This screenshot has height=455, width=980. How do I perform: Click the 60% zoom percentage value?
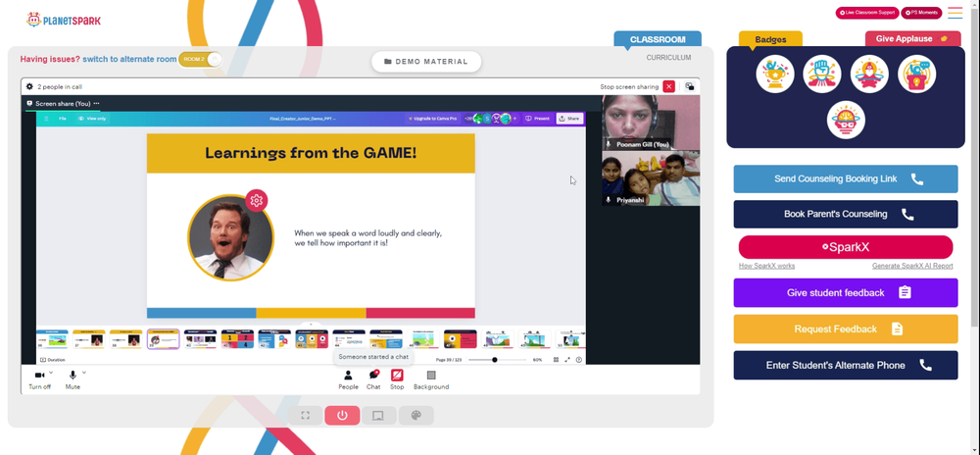pos(537,360)
